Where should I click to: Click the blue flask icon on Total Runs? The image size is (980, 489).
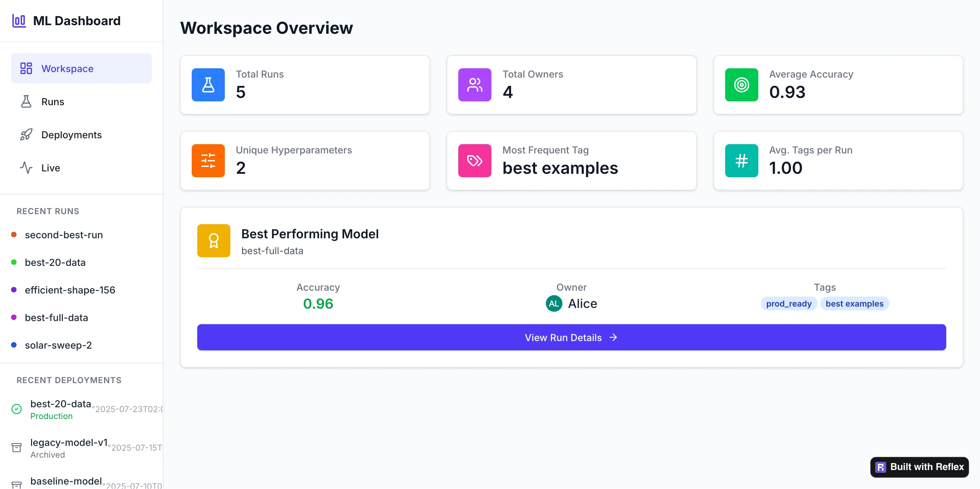pos(208,84)
